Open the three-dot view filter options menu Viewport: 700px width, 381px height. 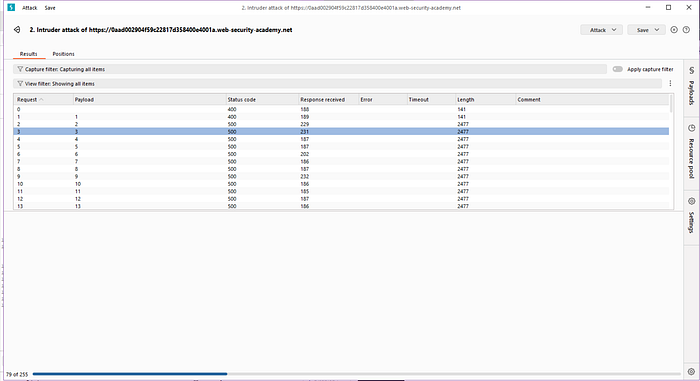(x=670, y=84)
